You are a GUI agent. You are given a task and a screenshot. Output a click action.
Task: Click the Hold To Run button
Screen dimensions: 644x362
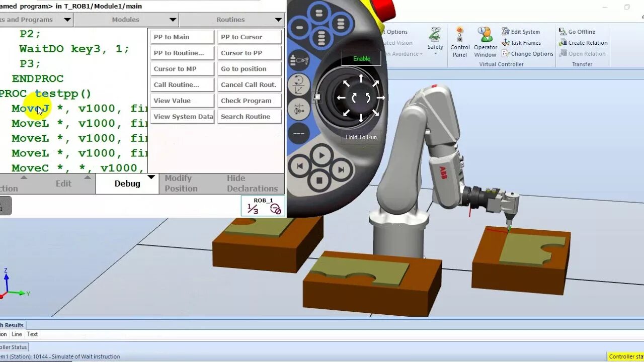(x=361, y=137)
